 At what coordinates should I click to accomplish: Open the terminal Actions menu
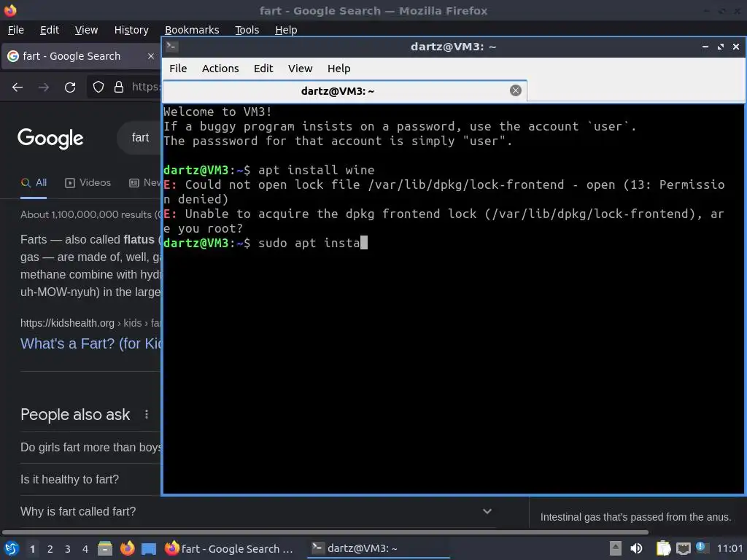pyautogui.click(x=220, y=69)
